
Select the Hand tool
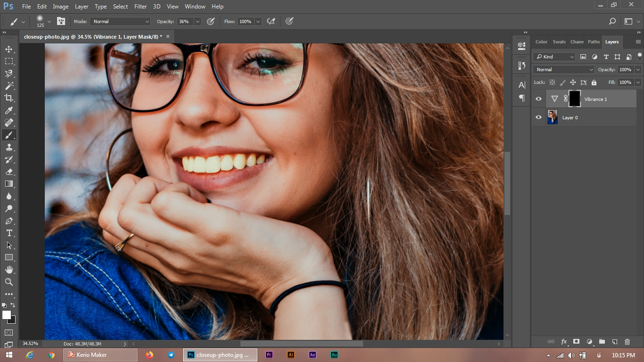click(x=9, y=270)
